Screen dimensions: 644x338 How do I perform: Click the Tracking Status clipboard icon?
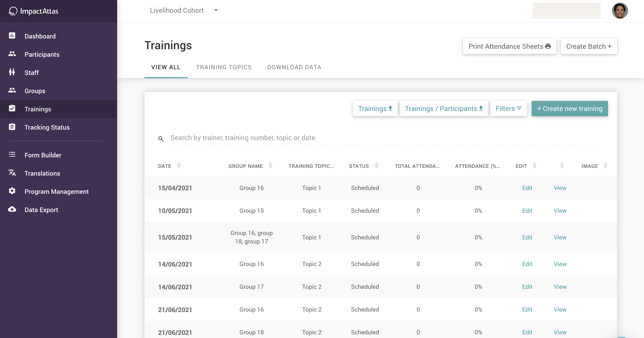point(12,127)
